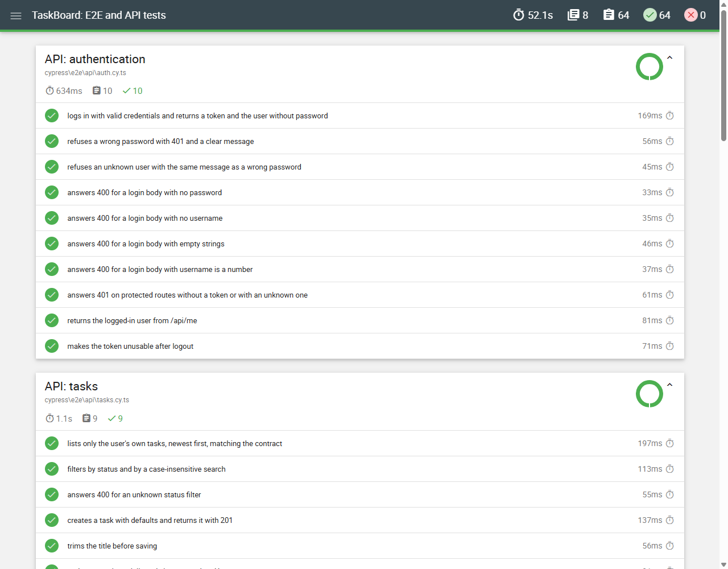Collapse the API: authentication suite
Viewport: 728px width, 569px height.
click(x=670, y=57)
